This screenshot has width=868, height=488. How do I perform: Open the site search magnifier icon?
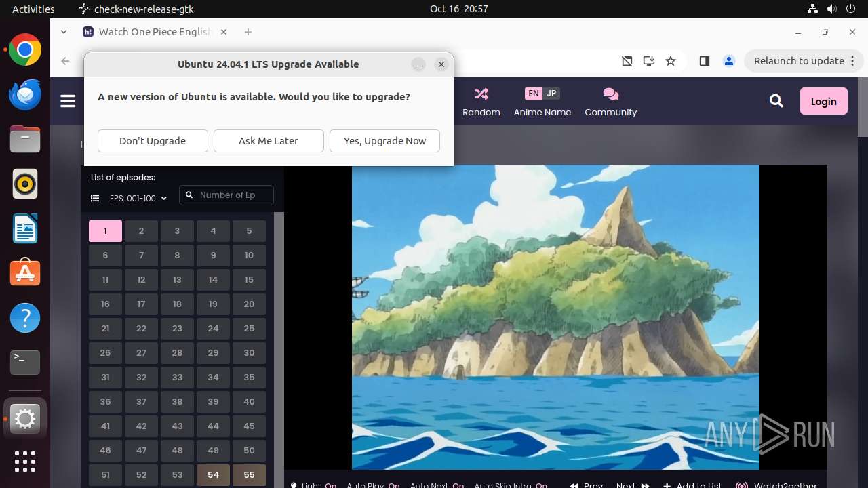776,101
